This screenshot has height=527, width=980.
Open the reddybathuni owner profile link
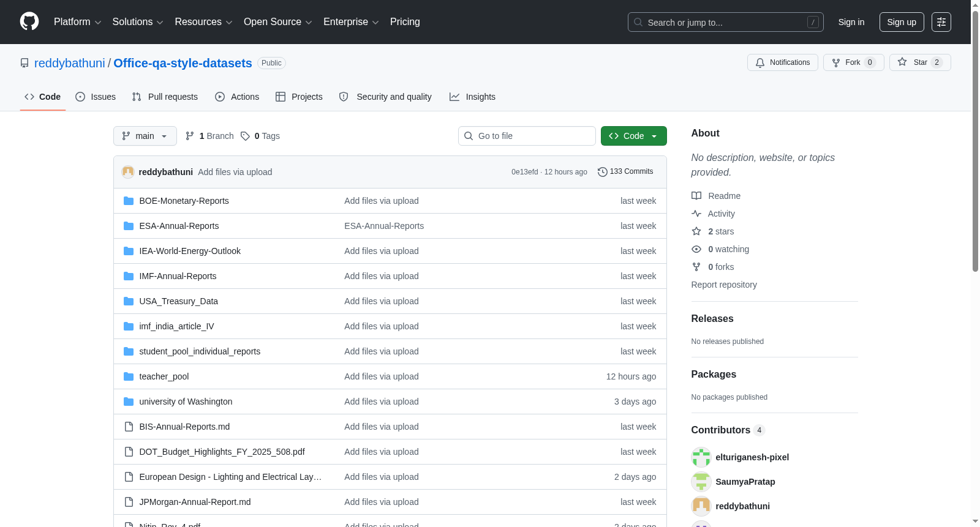coord(70,63)
